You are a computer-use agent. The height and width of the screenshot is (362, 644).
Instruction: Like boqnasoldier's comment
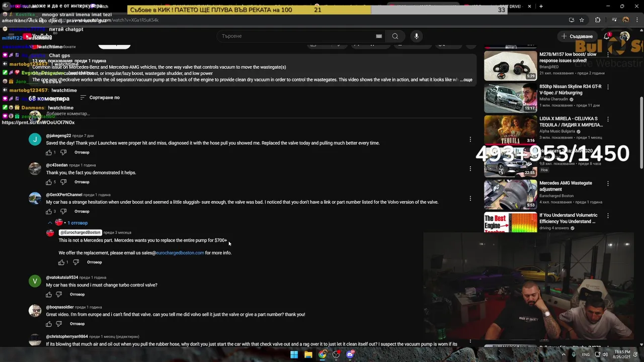(49, 324)
